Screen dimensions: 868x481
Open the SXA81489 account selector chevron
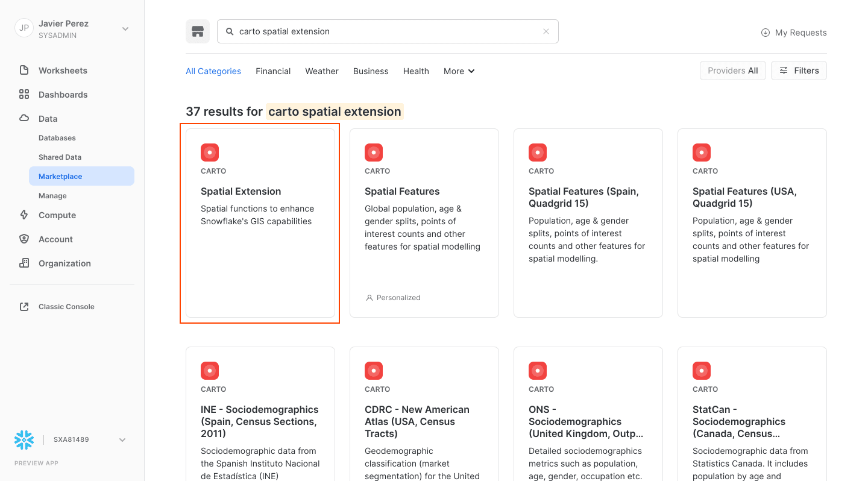coord(122,439)
